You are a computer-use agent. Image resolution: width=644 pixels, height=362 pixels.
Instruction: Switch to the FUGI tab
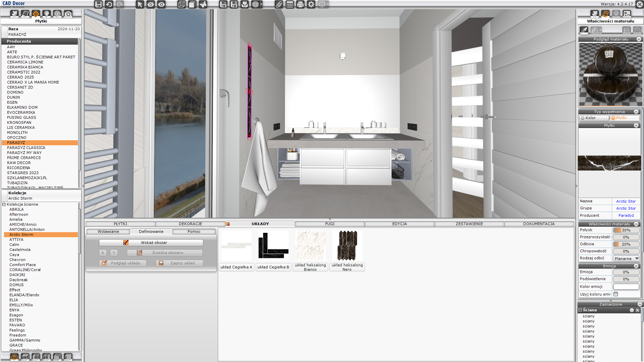pos(330,224)
